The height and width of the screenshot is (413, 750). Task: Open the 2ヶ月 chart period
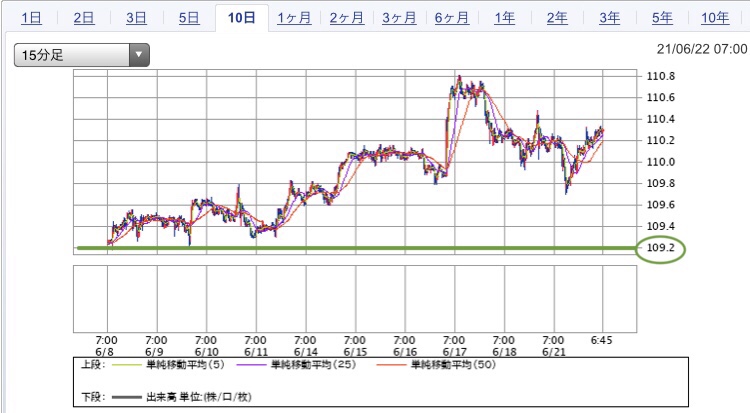pyautogui.click(x=347, y=18)
